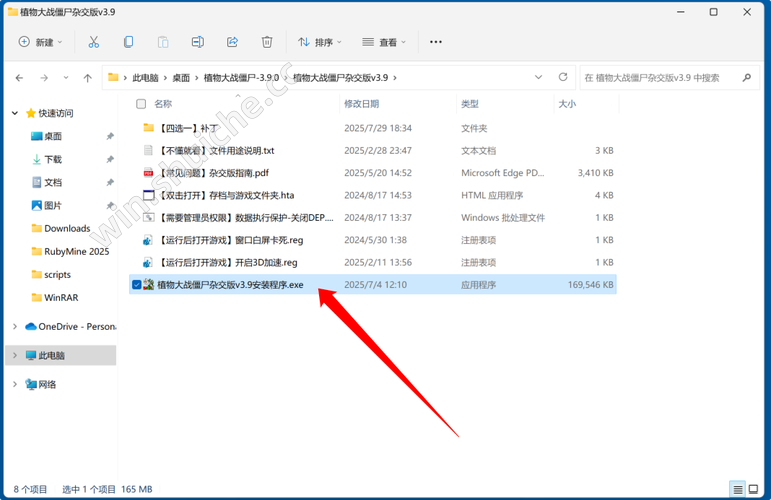Screen dimensions: 771x500
Task: Expand the 网络 tree node
Action: (x=15, y=384)
